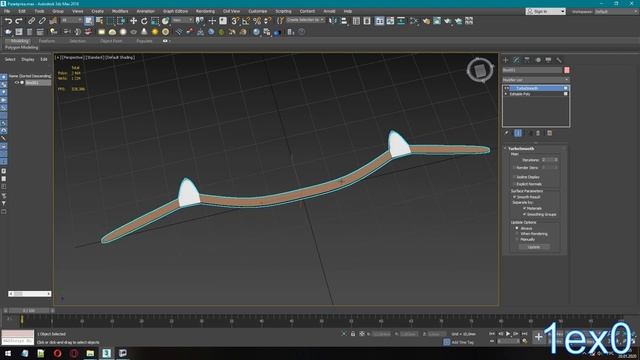Open the reference coordinate system View dropdown
Screen dimensions: 640x360
click(182, 20)
